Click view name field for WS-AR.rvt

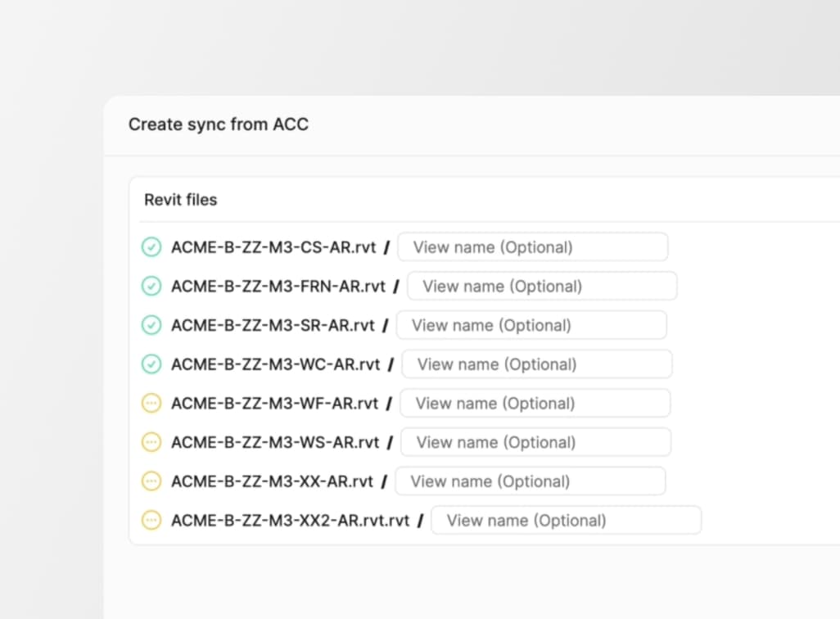[536, 442]
